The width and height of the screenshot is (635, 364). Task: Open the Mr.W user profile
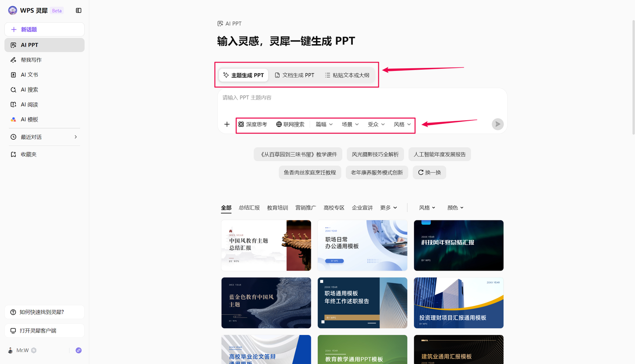coord(22,350)
